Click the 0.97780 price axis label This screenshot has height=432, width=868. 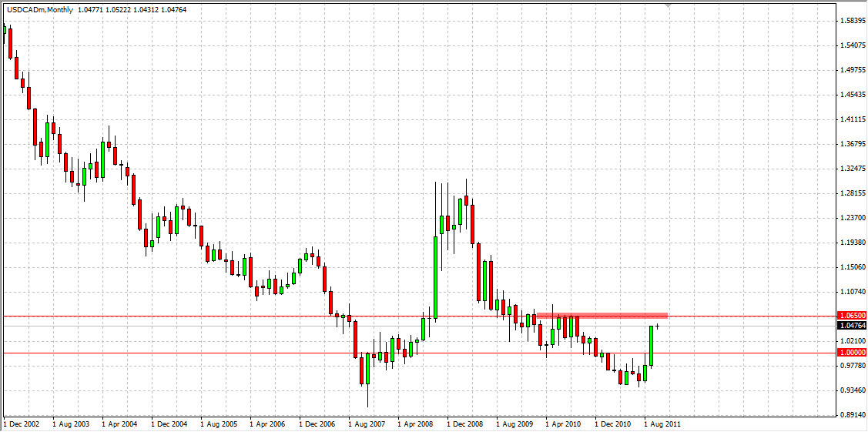[853, 367]
